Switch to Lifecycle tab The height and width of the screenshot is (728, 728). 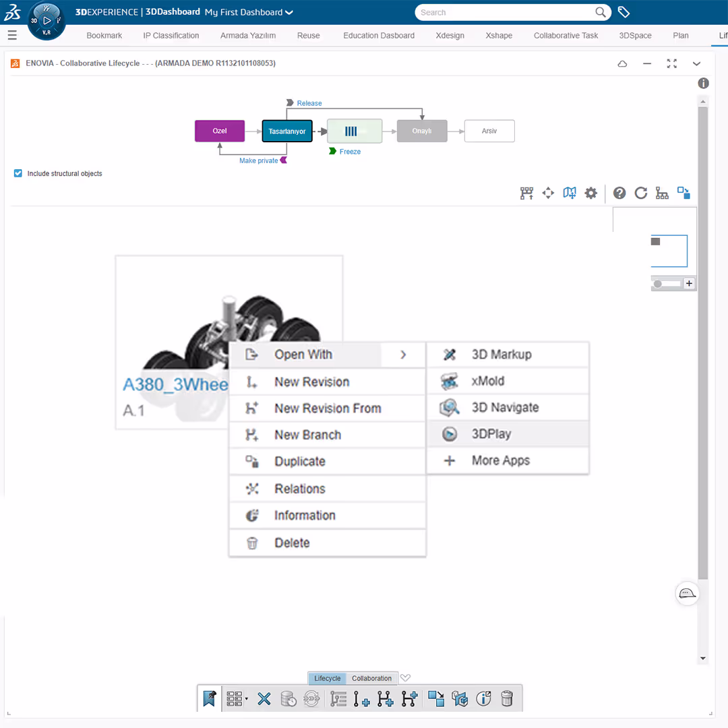(x=328, y=678)
